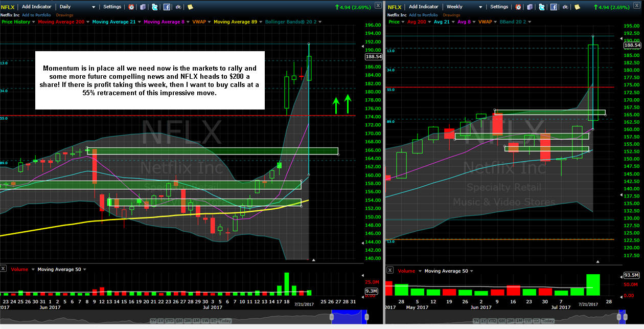Screen dimensions: 644x329
Task: Click NFLX ticker symbol in weekly chart
Action: (x=395, y=7)
